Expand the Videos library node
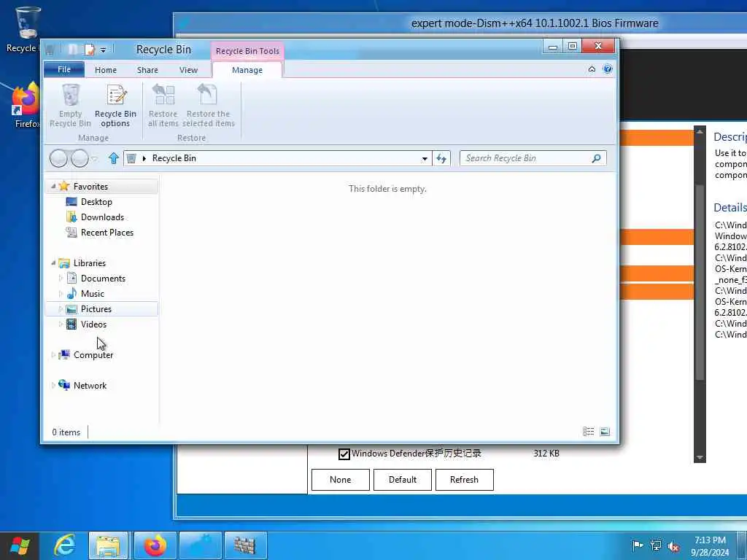Image resolution: width=747 pixels, height=560 pixels. [61, 324]
